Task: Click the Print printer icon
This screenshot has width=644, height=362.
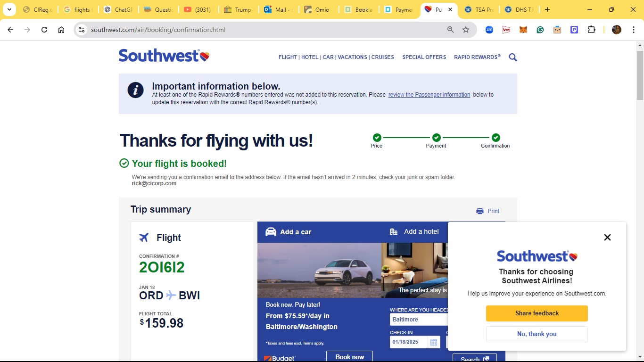Action: click(480, 211)
